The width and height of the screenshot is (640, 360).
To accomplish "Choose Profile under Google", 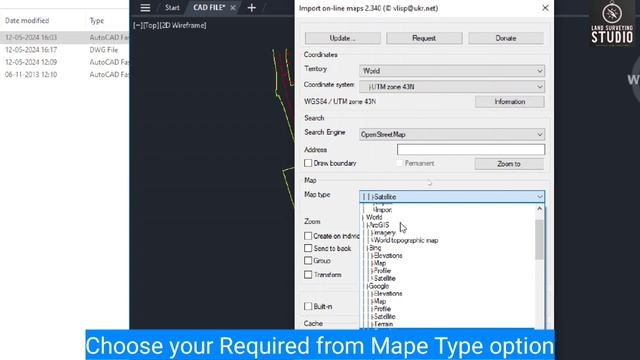I will coord(382,309).
